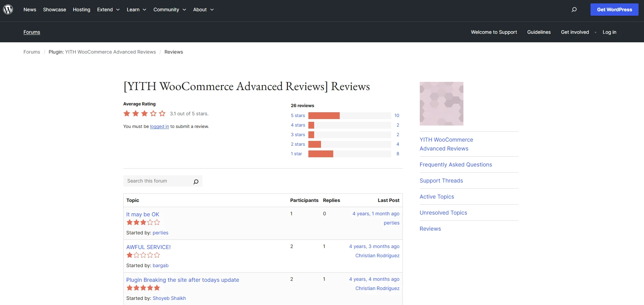Open Support Threads

pyautogui.click(x=441, y=180)
